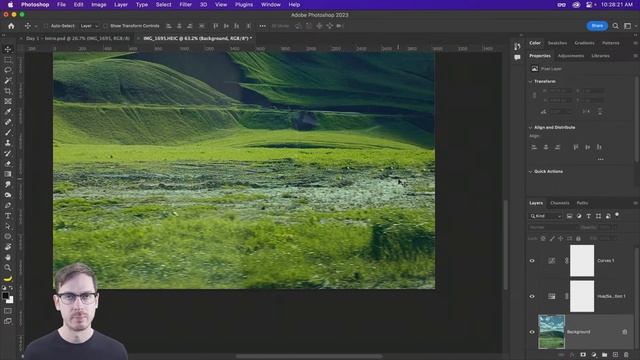640x360 pixels.
Task: Filter layers by type layers
Action: pos(589,216)
